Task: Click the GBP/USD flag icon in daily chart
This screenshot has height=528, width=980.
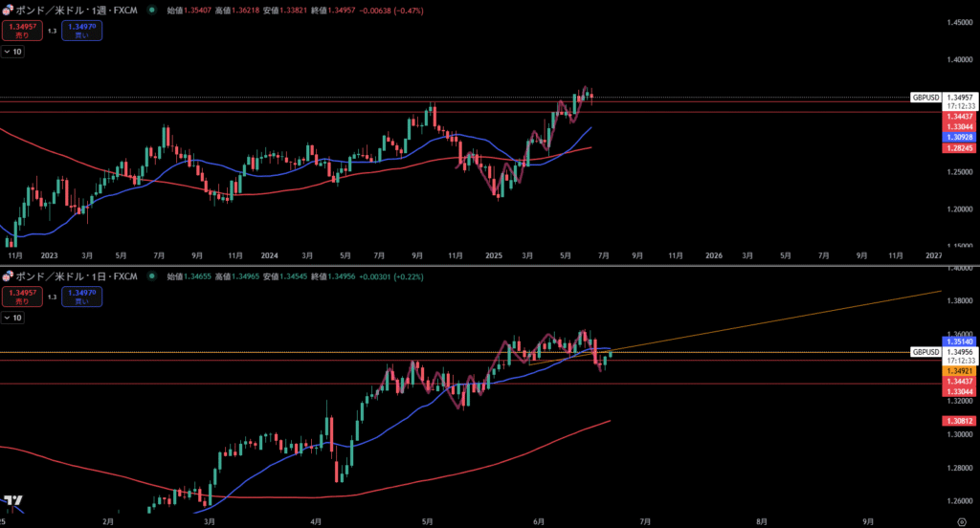Action: (8, 276)
